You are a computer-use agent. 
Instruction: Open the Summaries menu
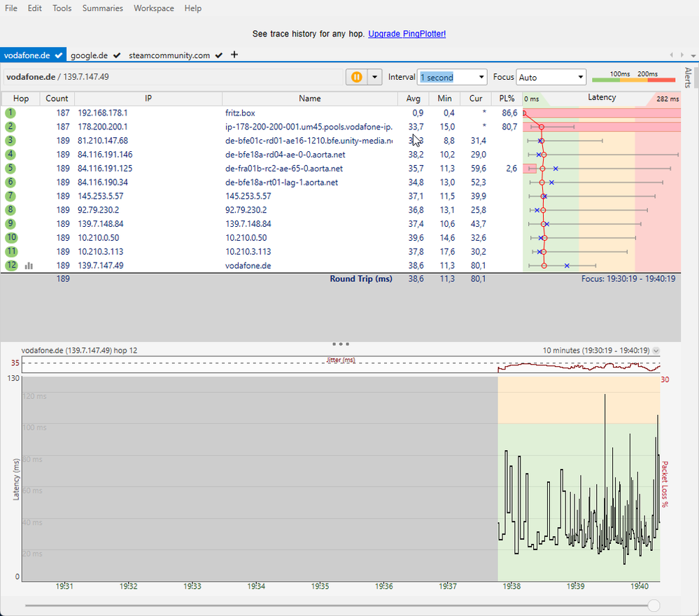103,8
